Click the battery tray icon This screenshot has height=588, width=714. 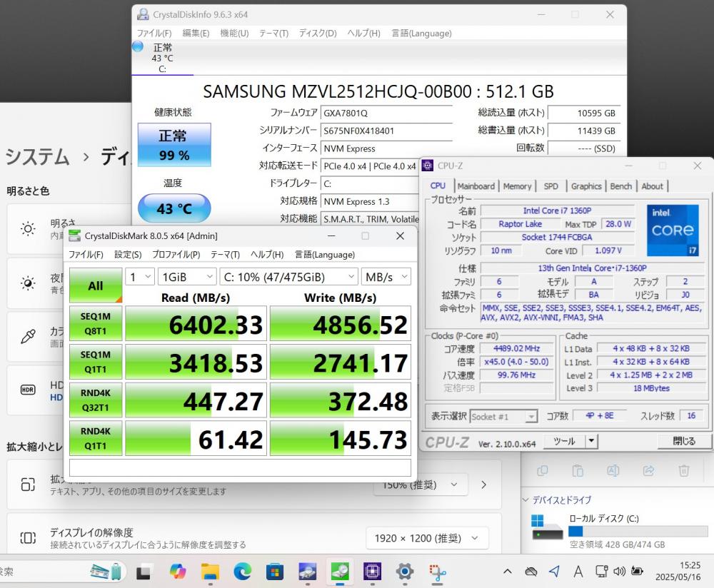coord(637,572)
